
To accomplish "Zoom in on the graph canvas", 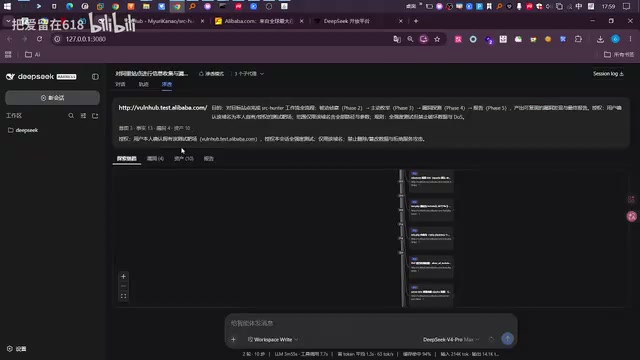I will [123, 276].
